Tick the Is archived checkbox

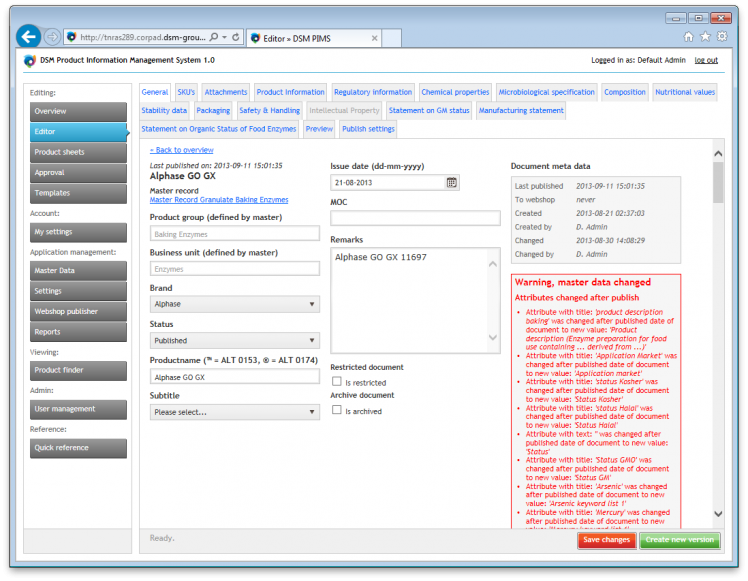tap(337, 410)
